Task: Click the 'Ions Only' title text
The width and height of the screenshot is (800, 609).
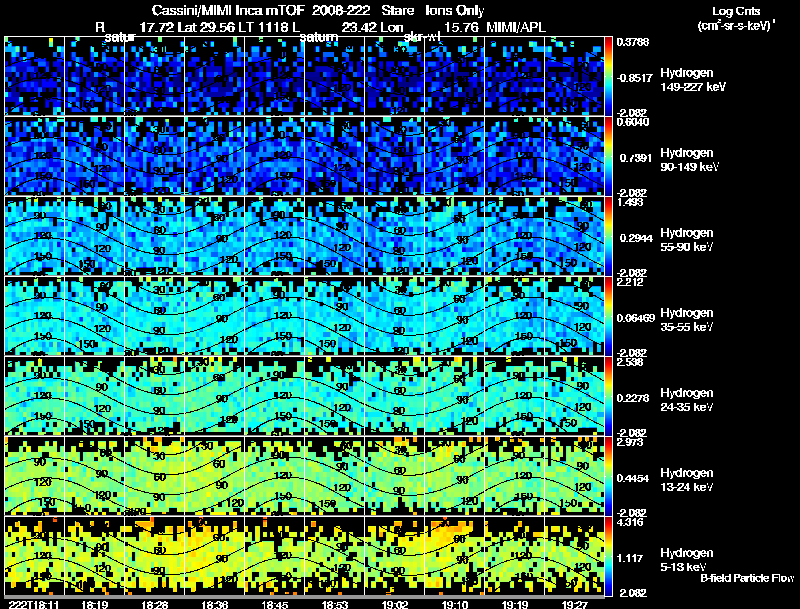Action: pos(455,11)
